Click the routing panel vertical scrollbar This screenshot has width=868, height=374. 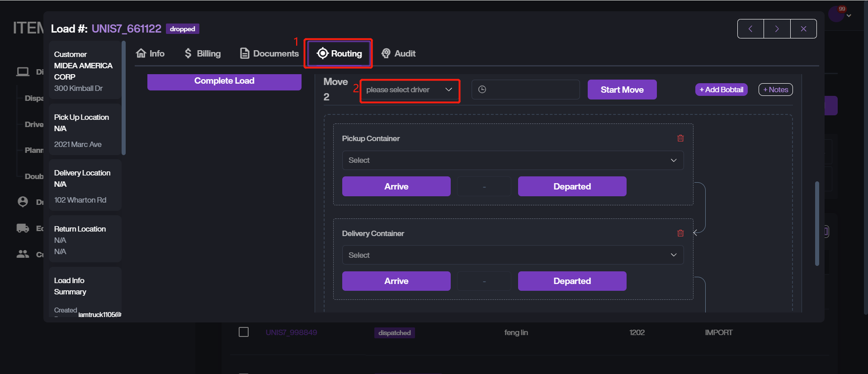pos(817,224)
